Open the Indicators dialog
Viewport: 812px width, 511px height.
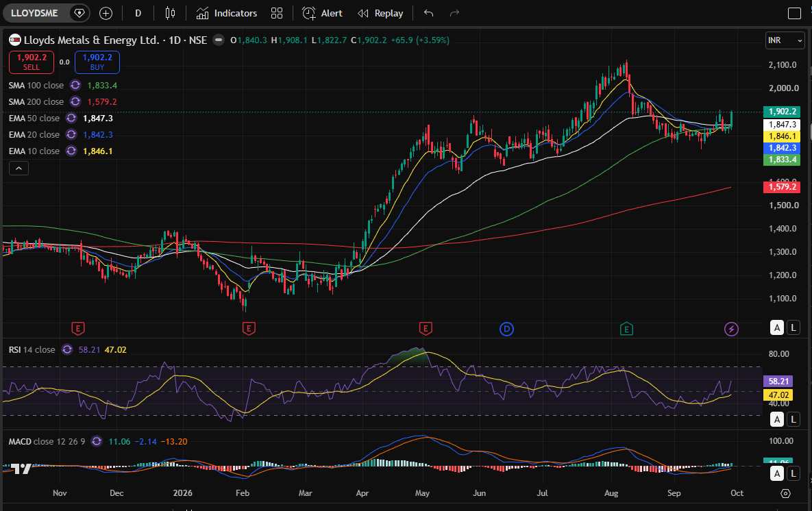[226, 14]
